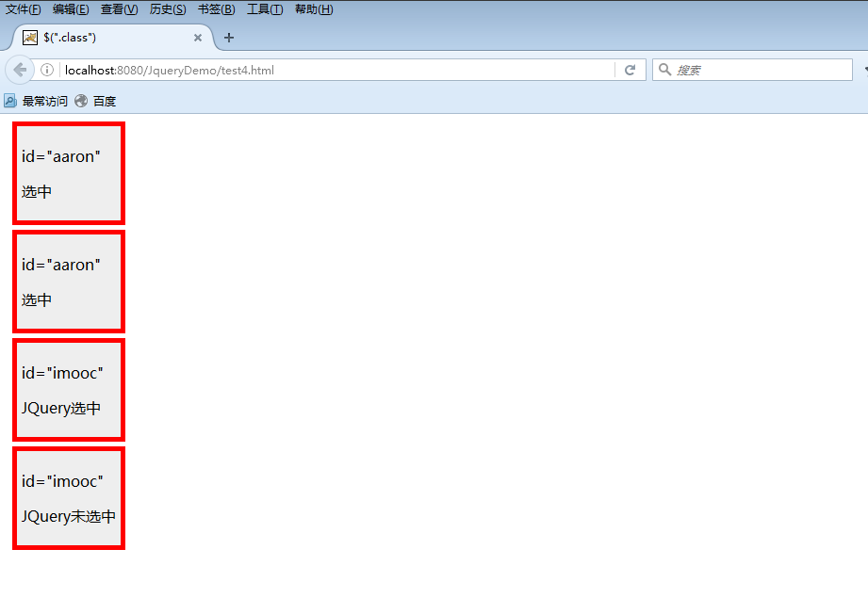Screen dimensions: 868x614
Task: Click id="imooc" above JQuery未选中
Action: click(x=62, y=481)
